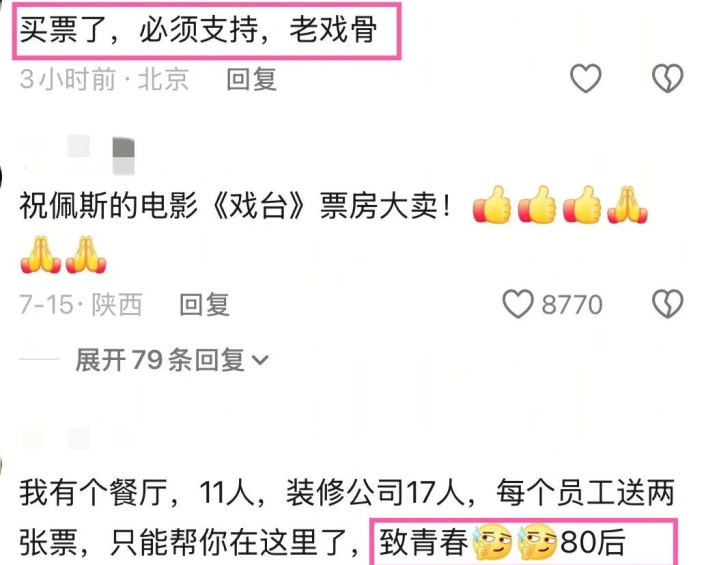Viewport: 719px width, 565px height.
Task: Click the comment about 我有个餐厅，11人
Action: tap(347, 517)
